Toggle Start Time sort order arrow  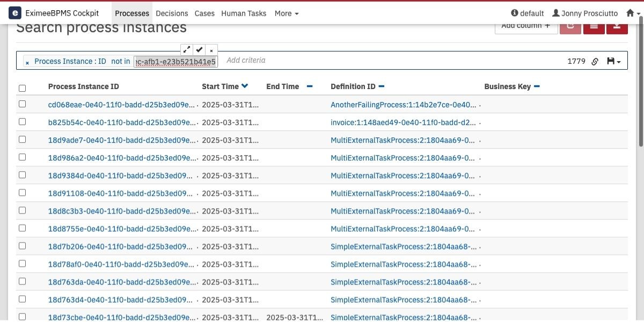tap(245, 86)
